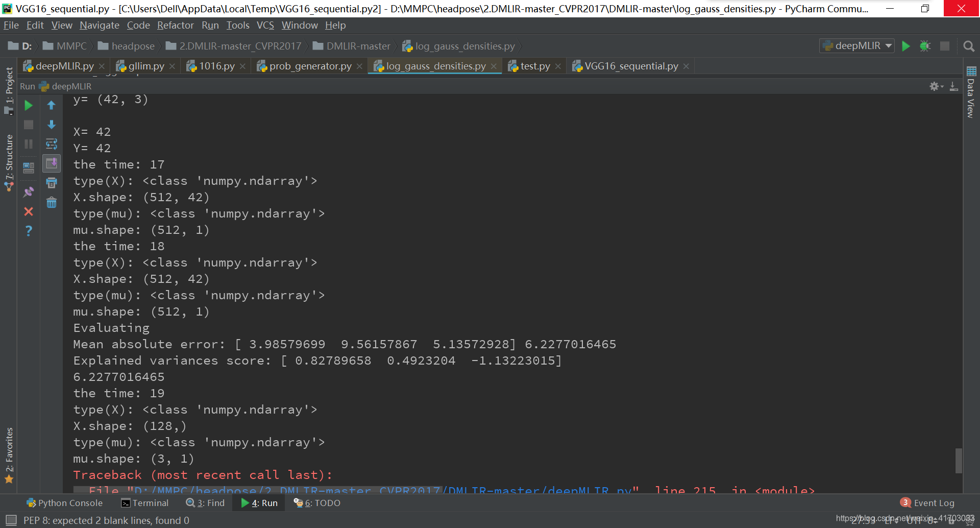Close the log_gauss_densities.py tab
Viewport: 980px width, 528px height.
(x=494, y=66)
